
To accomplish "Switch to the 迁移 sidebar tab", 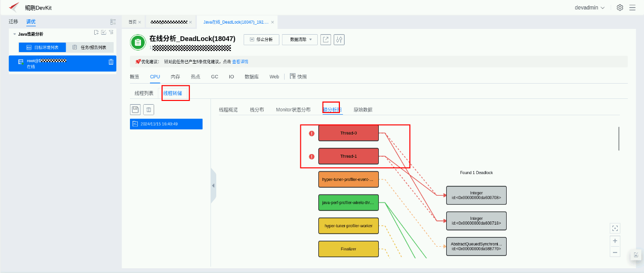I will pyautogui.click(x=13, y=22).
